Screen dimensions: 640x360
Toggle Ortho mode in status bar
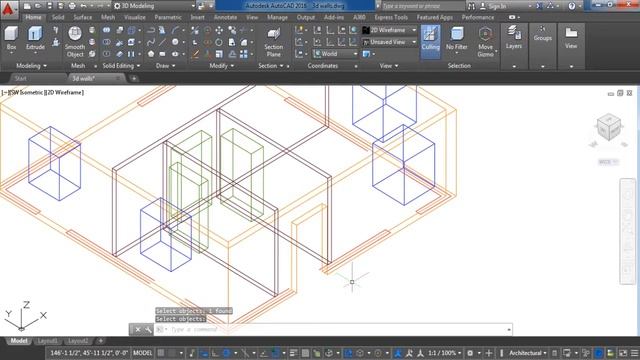[x=215, y=353]
